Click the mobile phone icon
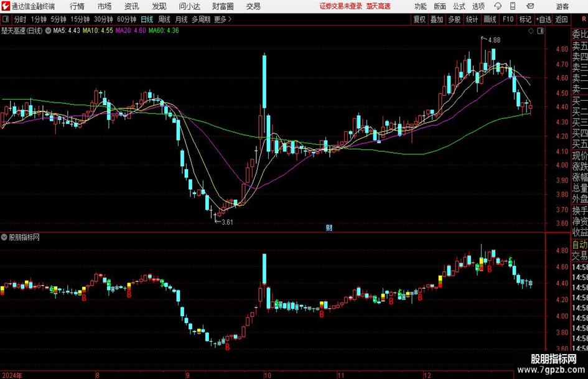588x379 pixels. [x=513, y=6]
